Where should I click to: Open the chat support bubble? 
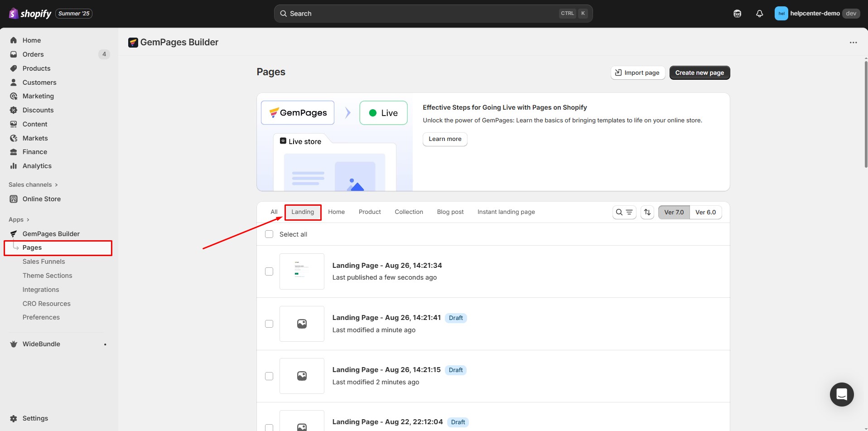(841, 394)
